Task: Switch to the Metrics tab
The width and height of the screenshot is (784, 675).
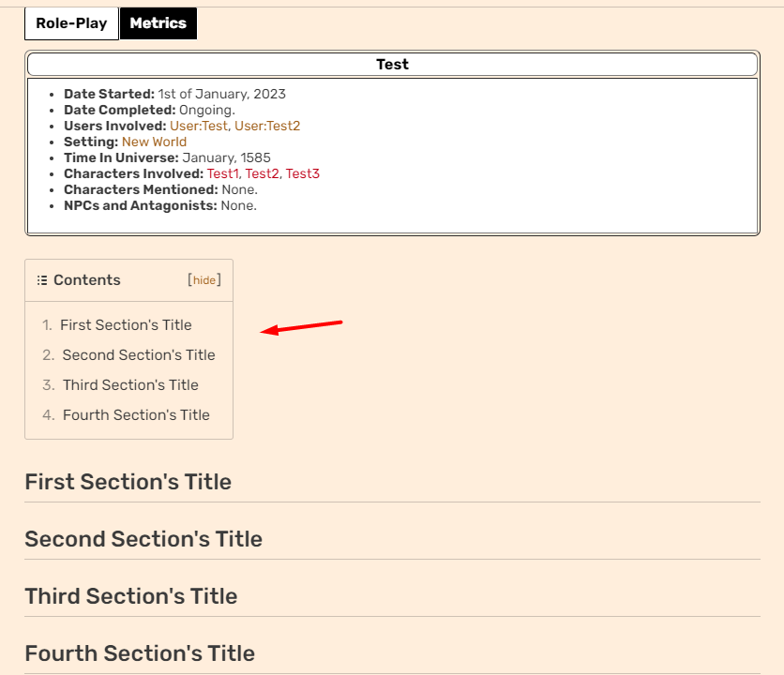Action: (158, 23)
